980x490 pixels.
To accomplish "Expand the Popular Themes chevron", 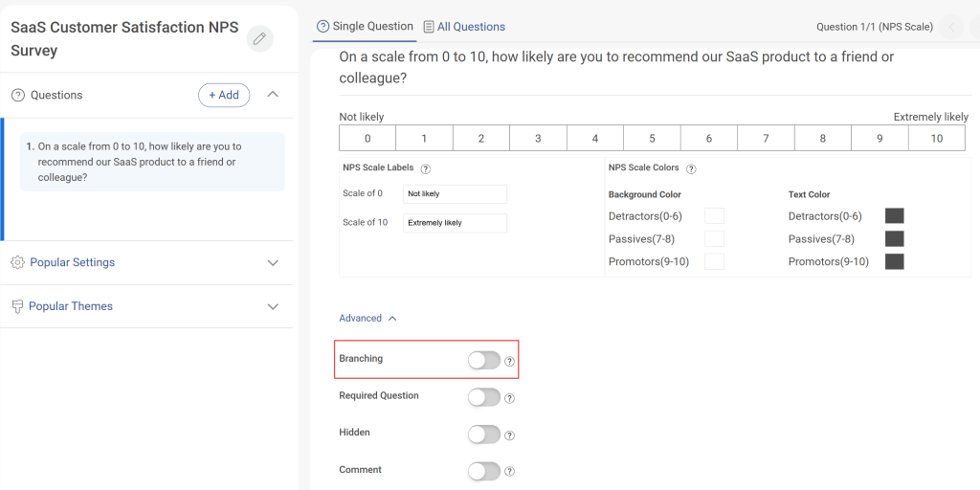I will (273, 306).
